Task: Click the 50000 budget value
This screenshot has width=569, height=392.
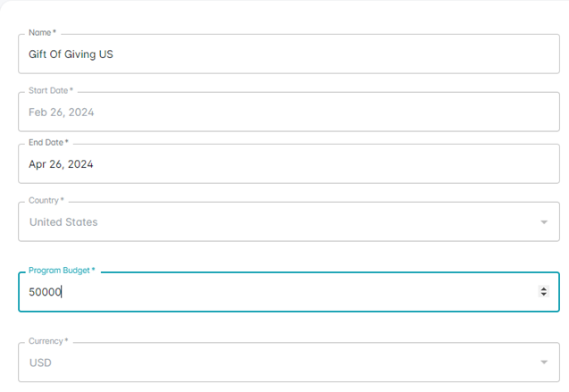Action: [45, 292]
